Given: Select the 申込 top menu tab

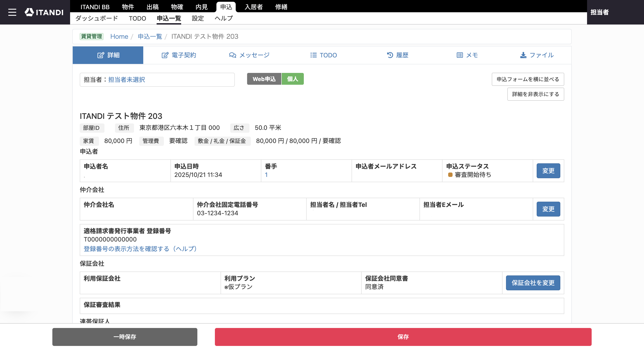Looking at the screenshot, I should pos(226,7).
